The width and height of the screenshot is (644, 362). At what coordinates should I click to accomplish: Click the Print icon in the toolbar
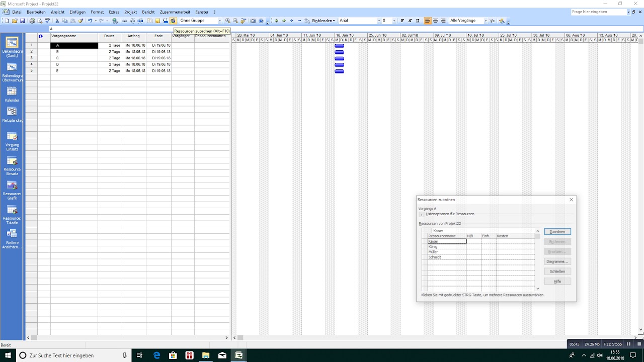(32, 21)
